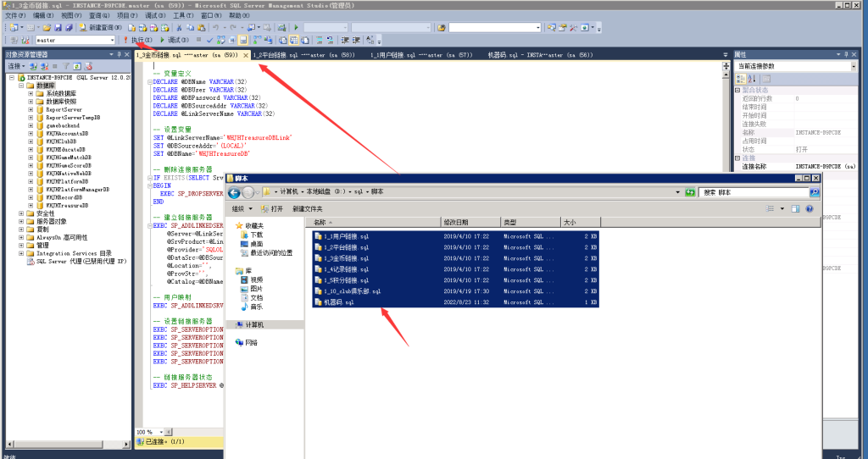Open the 连接 dropdown in Object Explorer

[x=16, y=66]
